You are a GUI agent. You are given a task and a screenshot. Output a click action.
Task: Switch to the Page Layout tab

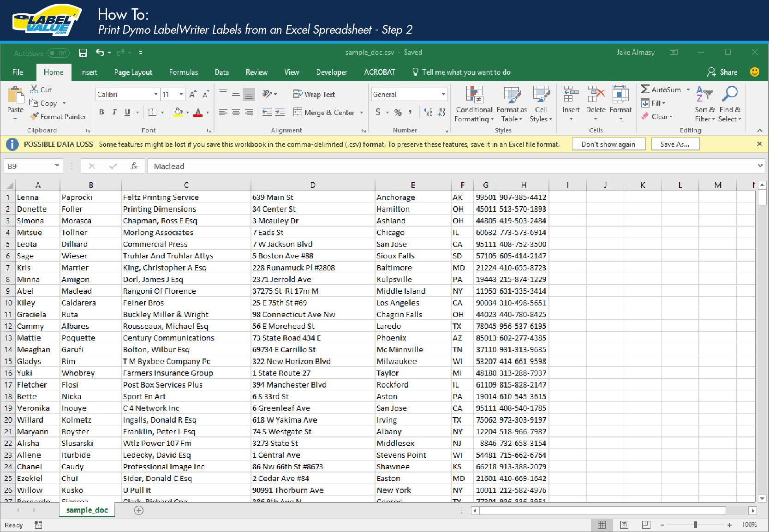pos(133,72)
